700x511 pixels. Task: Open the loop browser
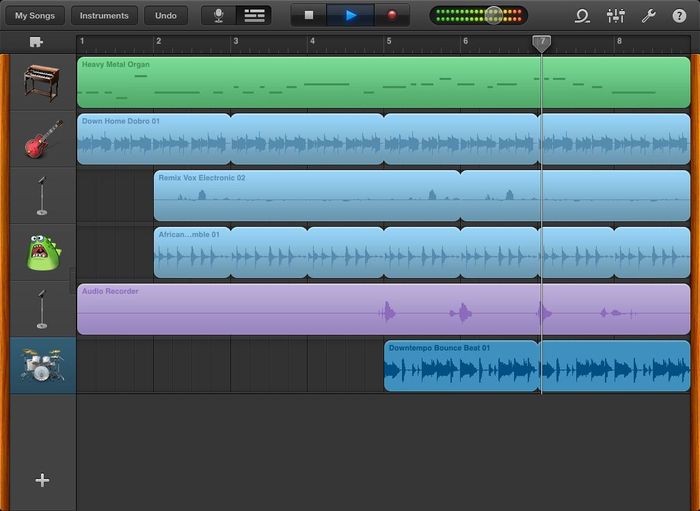[582, 16]
